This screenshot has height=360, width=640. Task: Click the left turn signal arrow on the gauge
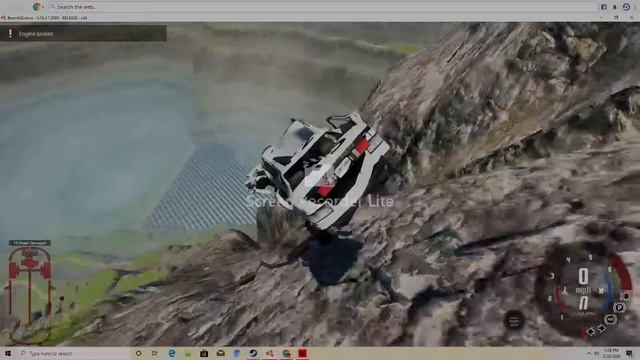coord(591,332)
